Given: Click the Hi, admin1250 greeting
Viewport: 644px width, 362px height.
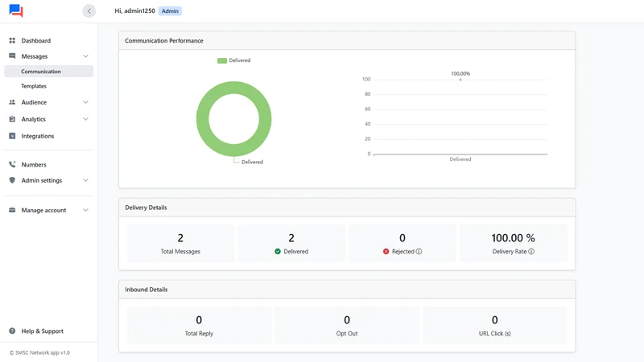Looking at the screenshot, I should click(x=134, y=11).
